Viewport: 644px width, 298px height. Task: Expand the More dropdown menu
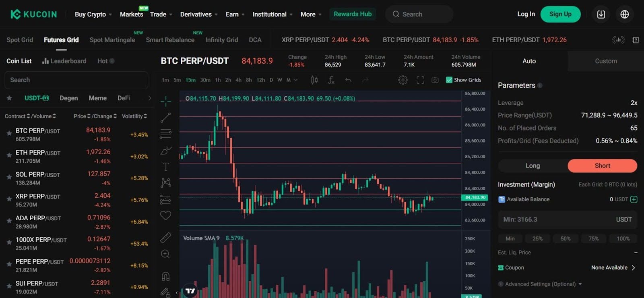pyautogui.click(x=311, y=14)
